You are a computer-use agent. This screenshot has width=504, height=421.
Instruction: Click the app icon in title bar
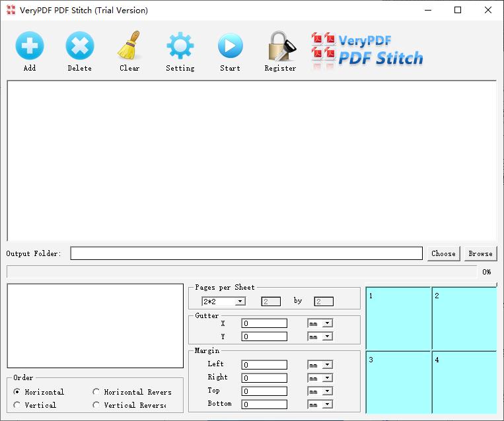[x=11, y=10]
